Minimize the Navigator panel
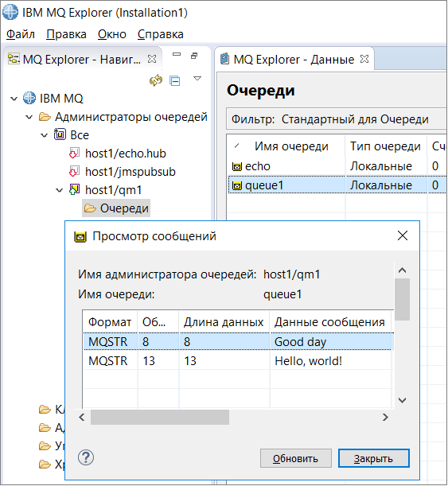Image resolution: width=448 pixels, height=486 pixels. pos(177,54)
